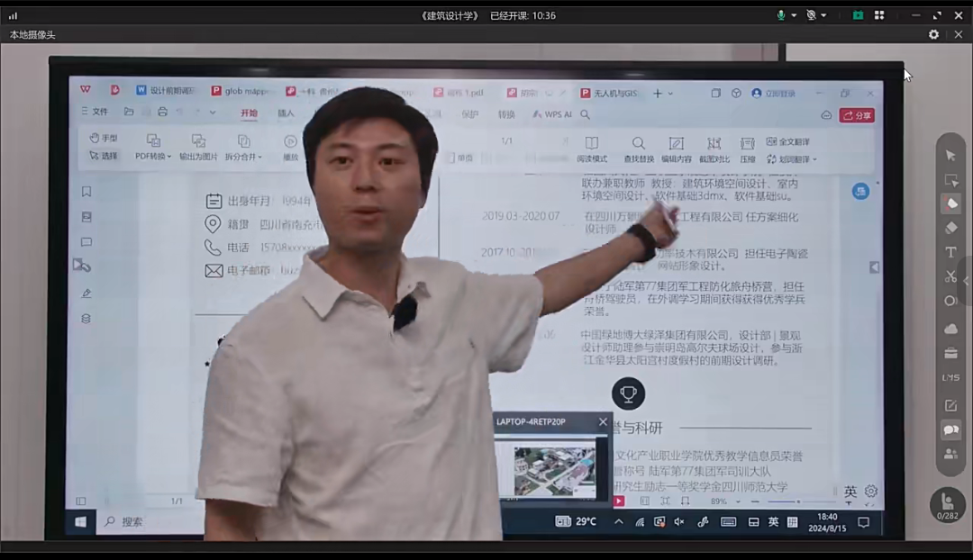The image size is (973, 560).
Task: Open the participants list icon
Action: click(950, 455)
